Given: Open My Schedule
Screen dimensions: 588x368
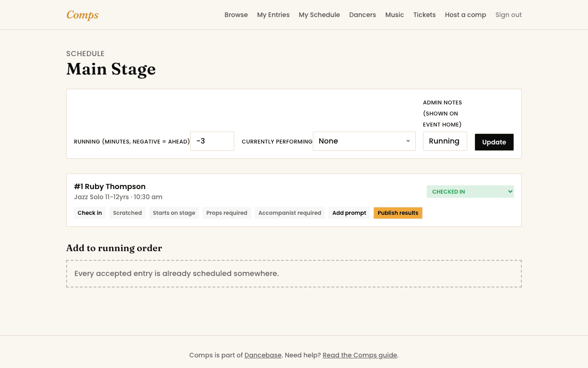Looking at the screenshot, I should point(319,15).
